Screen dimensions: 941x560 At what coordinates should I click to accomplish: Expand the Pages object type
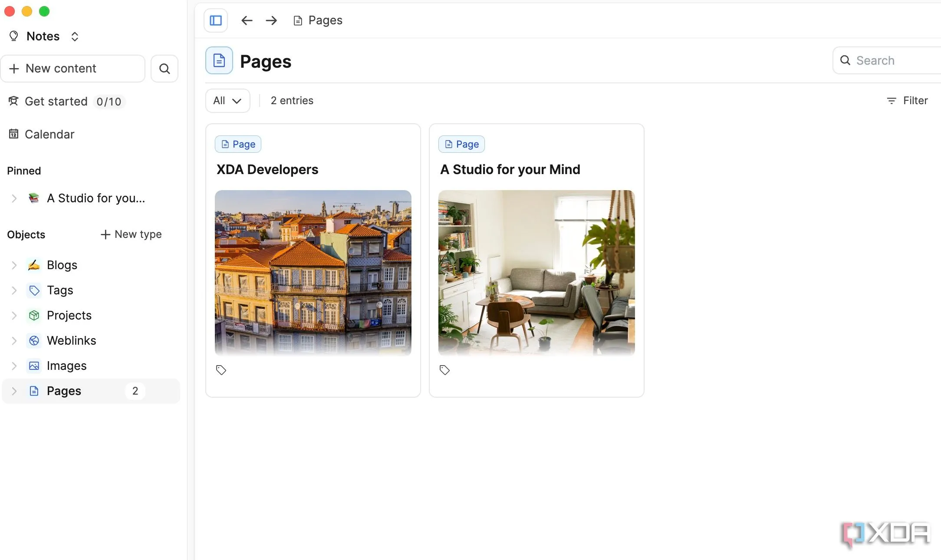(x=14, y=391)
